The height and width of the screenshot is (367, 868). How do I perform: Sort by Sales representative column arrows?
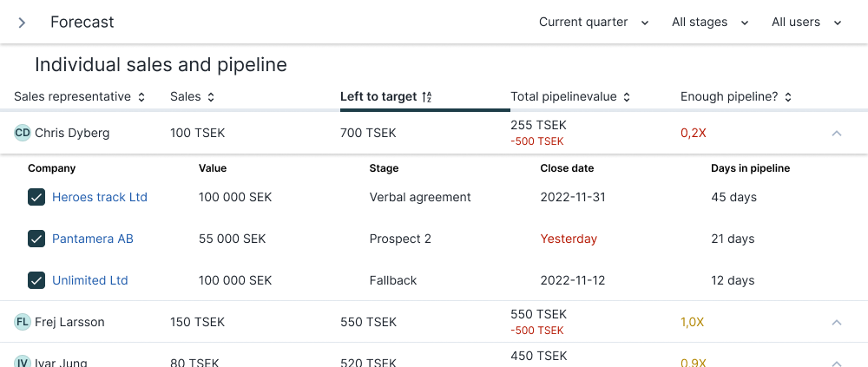tap(141, 97)
